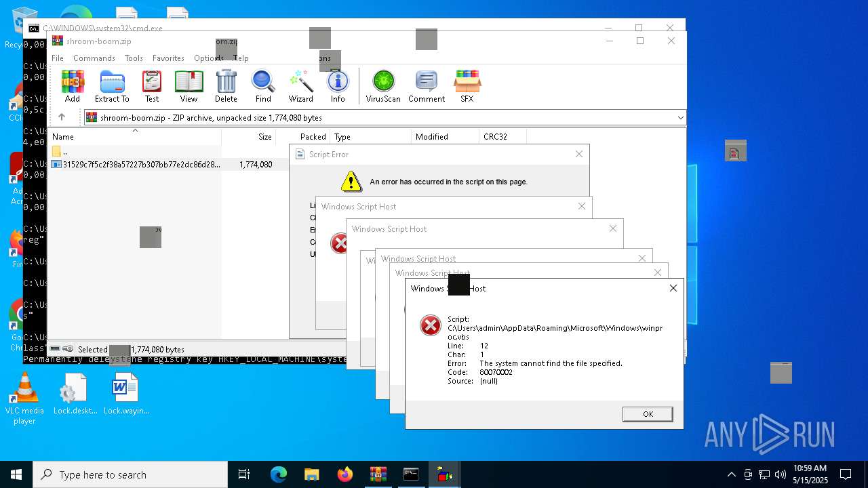Open the archive Info icon
Viewport: 868px width, 488px height.
tap(338, 87)
